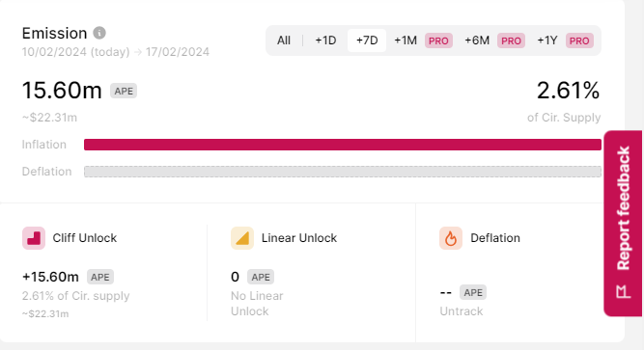Switch to the +1D range
The image size is (644, 350).
pyautogui.click(x=325, y=40)
